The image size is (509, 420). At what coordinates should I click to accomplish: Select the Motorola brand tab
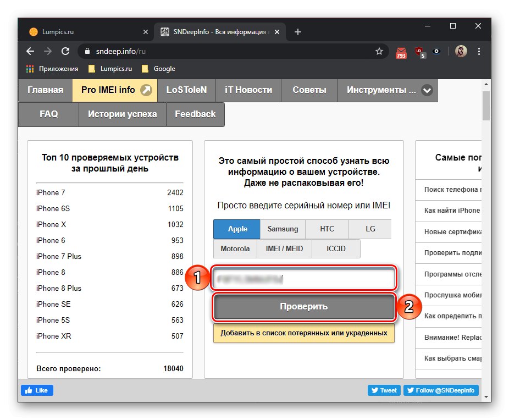tap(235, 248)
